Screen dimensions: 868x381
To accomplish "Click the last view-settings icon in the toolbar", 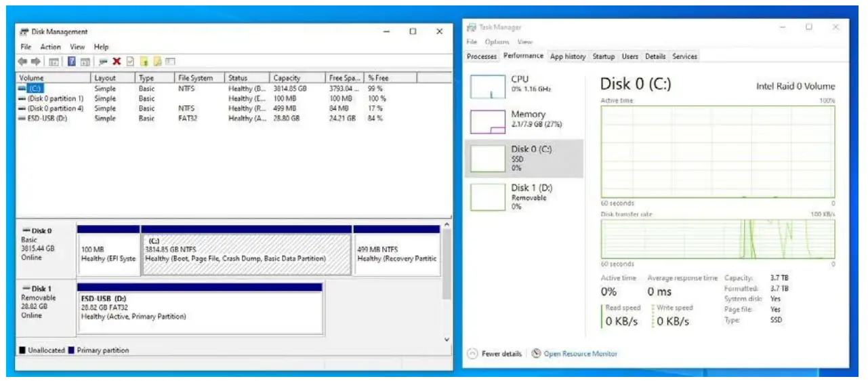I will coord(171,62).
